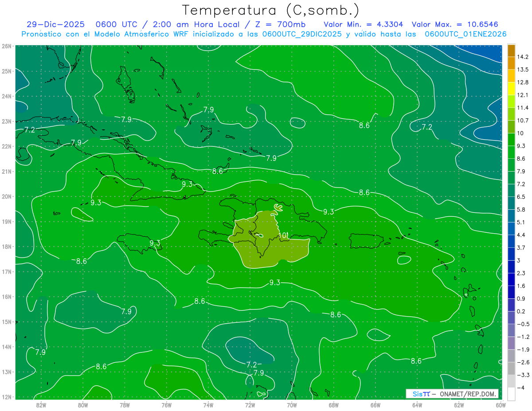
Task: Click the '-4' value on the color legend
Action: click(520, 388)
